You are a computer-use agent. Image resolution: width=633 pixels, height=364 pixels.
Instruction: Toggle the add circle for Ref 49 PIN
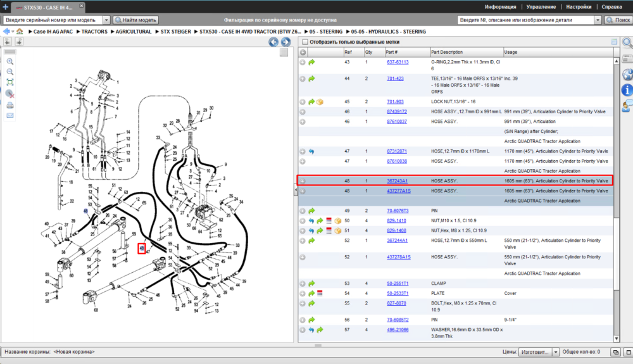303,211
